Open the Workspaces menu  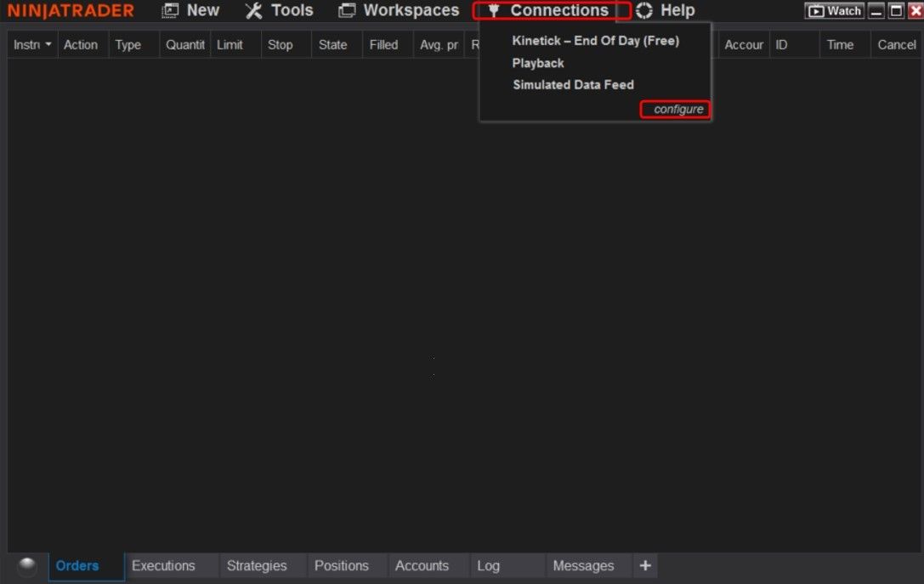coord(411,10)
